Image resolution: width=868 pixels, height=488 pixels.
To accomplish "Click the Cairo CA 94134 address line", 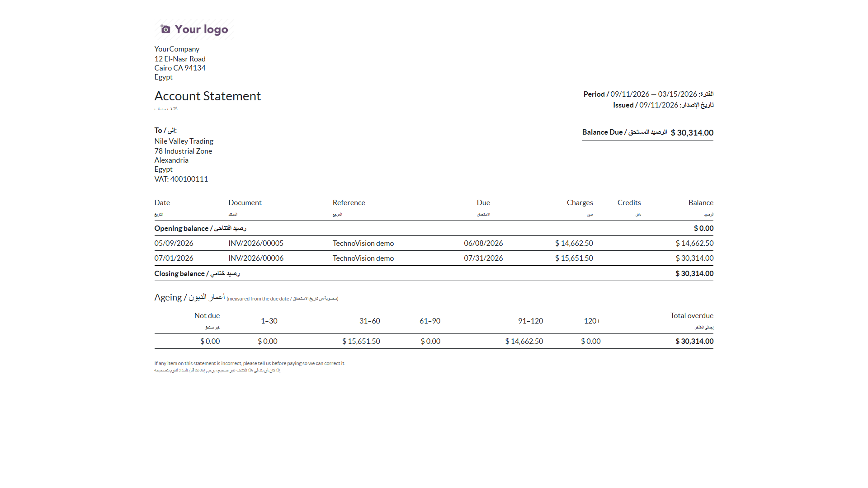I will tap(180, 68).
